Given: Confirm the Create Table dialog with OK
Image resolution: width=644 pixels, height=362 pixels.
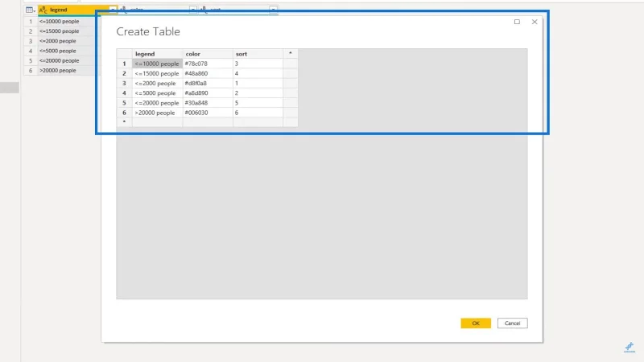Looking at the screenshot, I should (476, 323).
